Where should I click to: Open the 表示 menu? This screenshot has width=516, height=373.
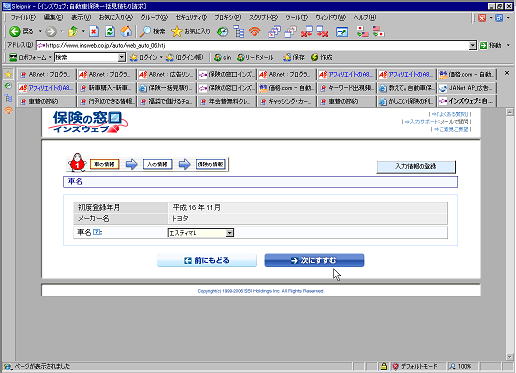pyautogui.click(x=81, y=17)
